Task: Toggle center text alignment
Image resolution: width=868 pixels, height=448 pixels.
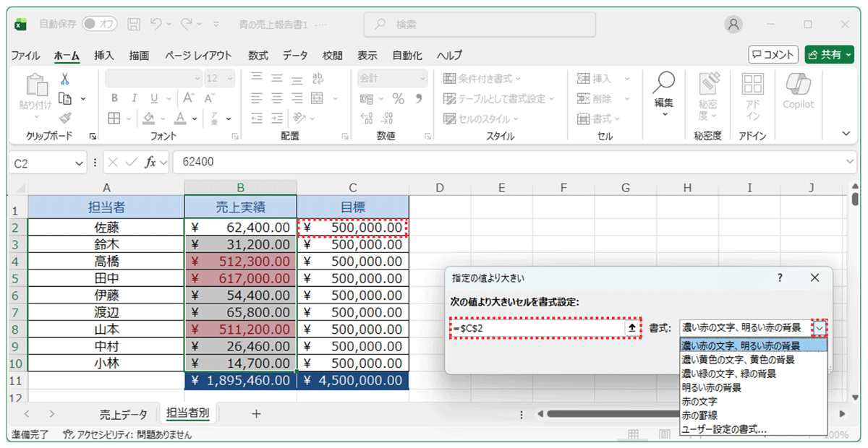Action: pyautogui.click(x=276, y=98)
